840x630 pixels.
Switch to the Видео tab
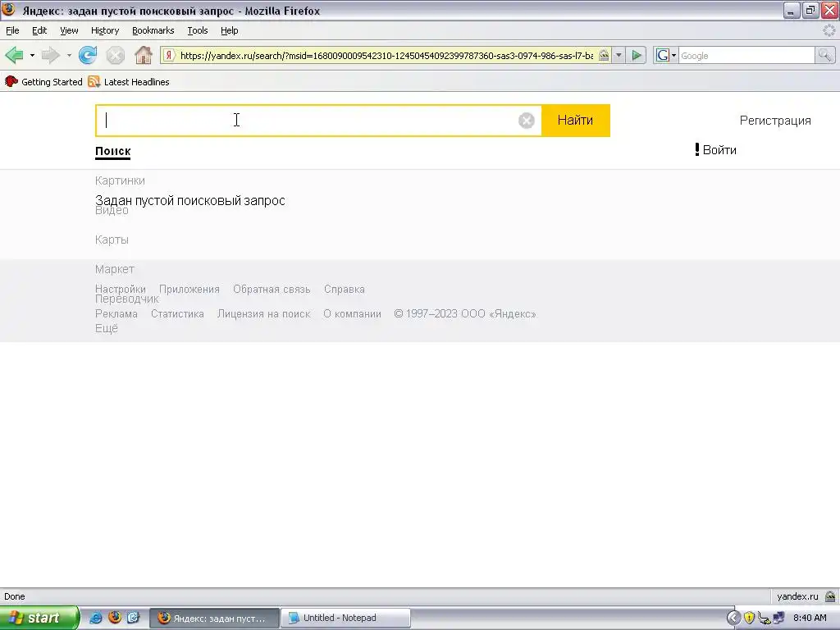tap(112, 211)
